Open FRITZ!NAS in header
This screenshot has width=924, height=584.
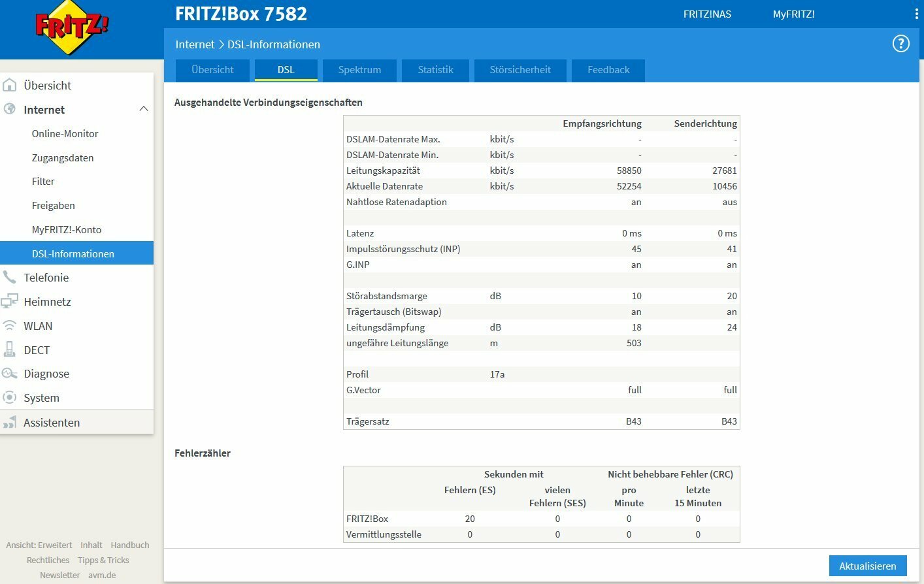[x=707, y=14]
